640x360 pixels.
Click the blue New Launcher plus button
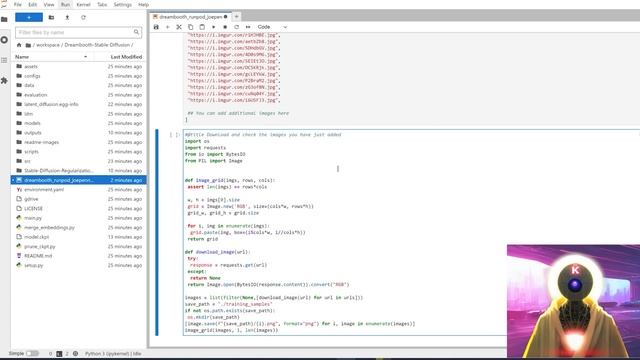[29, 18]
